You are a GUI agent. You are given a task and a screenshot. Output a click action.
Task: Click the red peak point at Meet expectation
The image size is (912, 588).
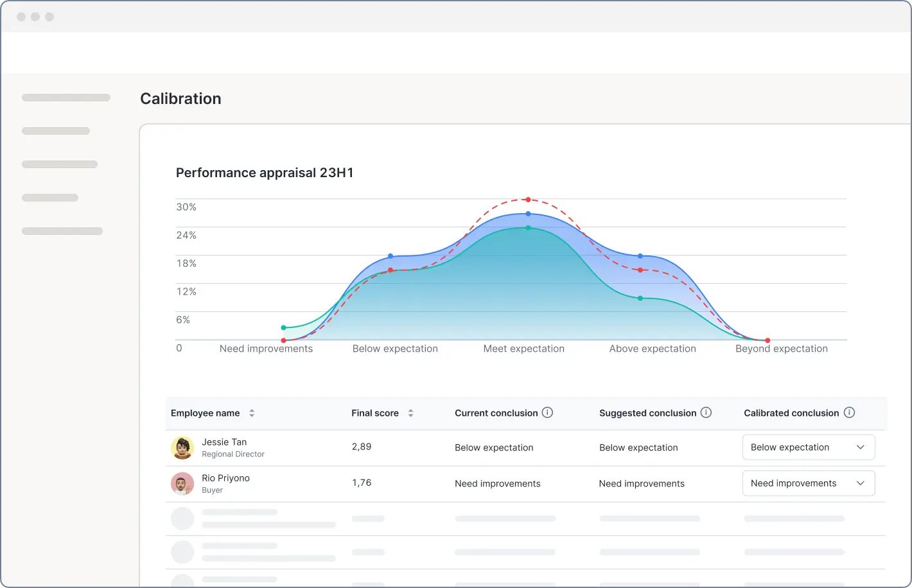pos(528,200)
